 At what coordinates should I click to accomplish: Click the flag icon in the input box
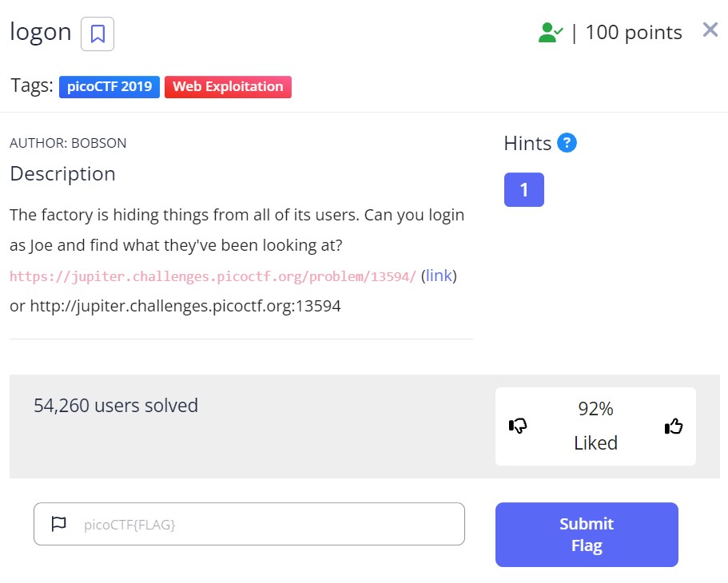58,524
